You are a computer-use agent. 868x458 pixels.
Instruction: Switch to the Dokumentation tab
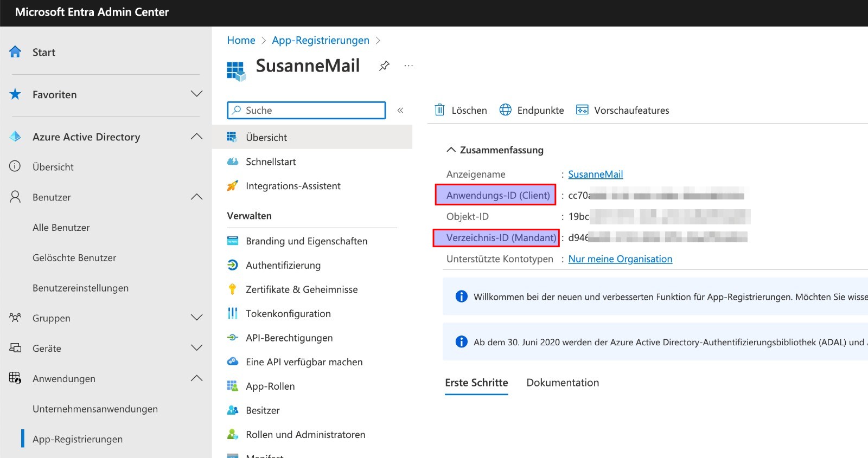click(x=563, y=383)
